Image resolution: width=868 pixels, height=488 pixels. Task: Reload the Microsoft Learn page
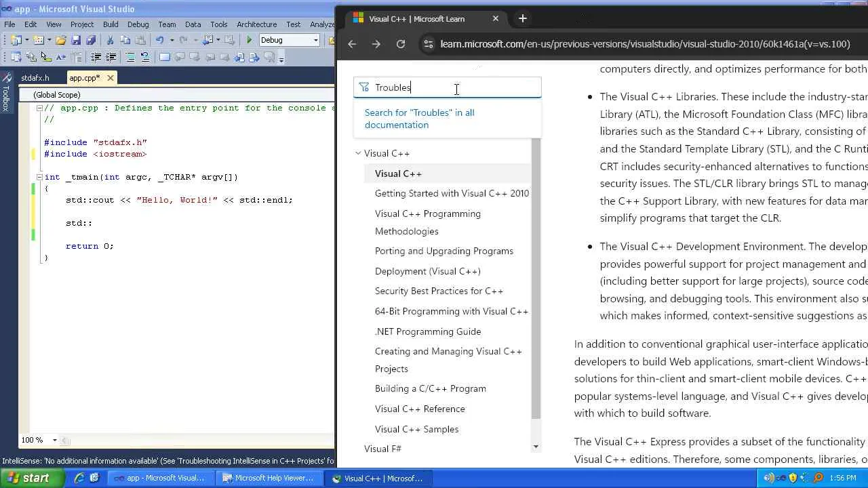click(x=401, y=44)
